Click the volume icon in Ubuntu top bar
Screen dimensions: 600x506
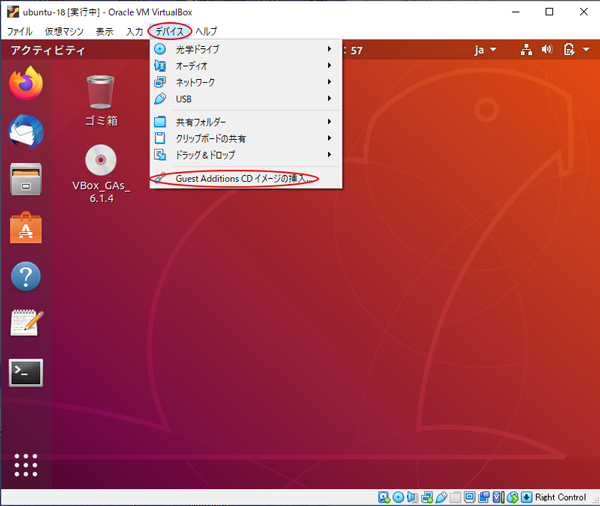[x=547, y=49]
